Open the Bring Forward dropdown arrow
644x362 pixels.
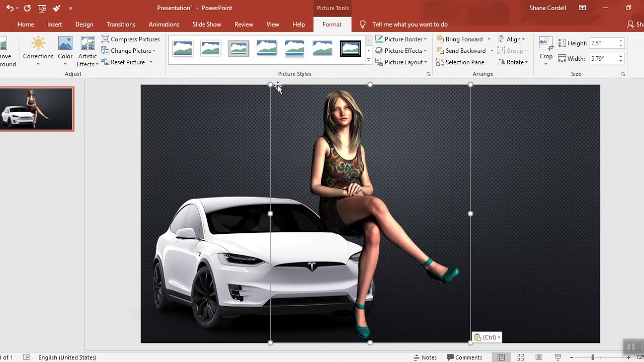click(489, 39)
